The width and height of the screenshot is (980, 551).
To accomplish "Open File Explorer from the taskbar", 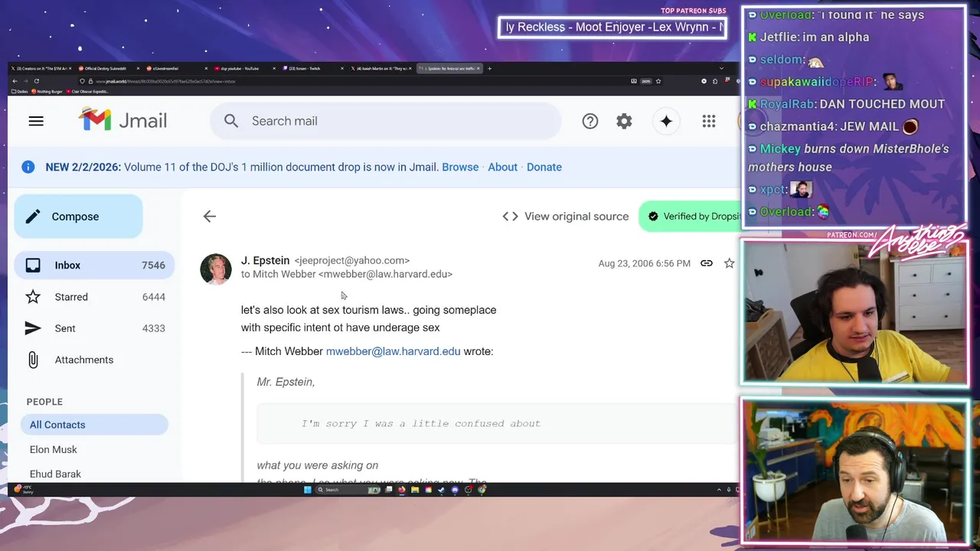I will tap(415, 490).
